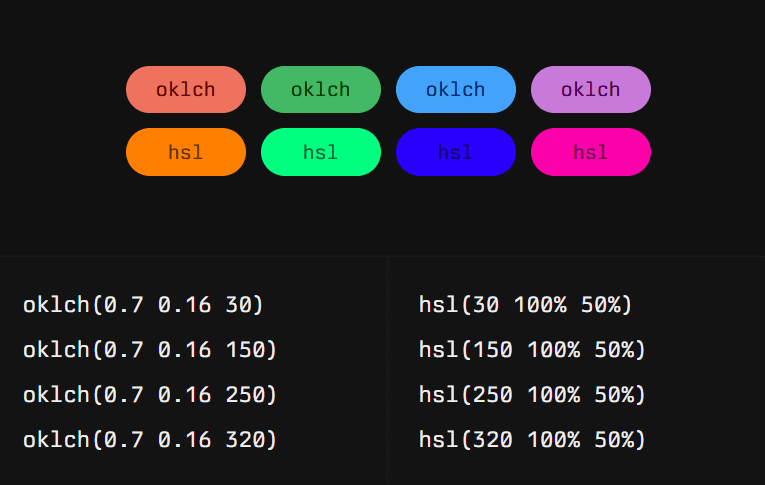Click the horizontal border above the code panels
The image size is (765, 485).
(x=382, y=256)
